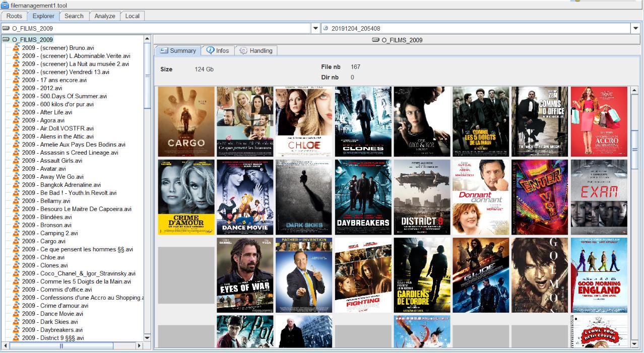The width and height of the screenshot is (644, 353).
Task: Select '2009 - Crime d'amour.avi' file
Action: click(55, 306)
